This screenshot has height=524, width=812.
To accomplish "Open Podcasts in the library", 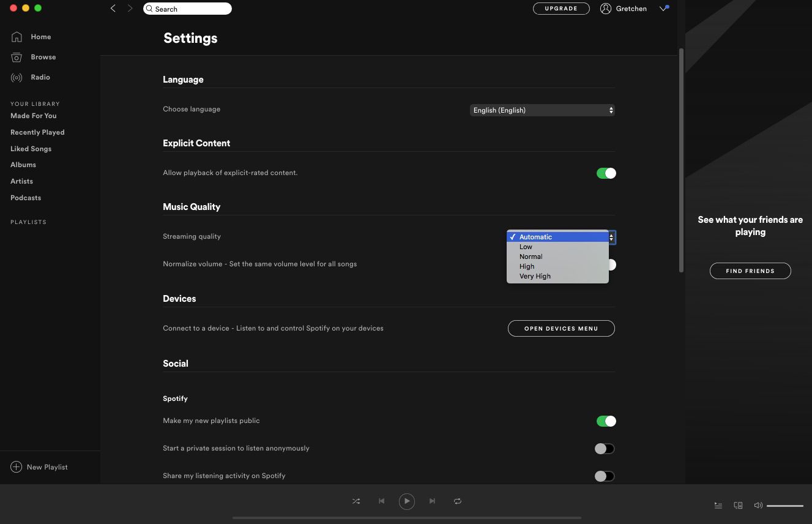I will (x=26, y=198).
